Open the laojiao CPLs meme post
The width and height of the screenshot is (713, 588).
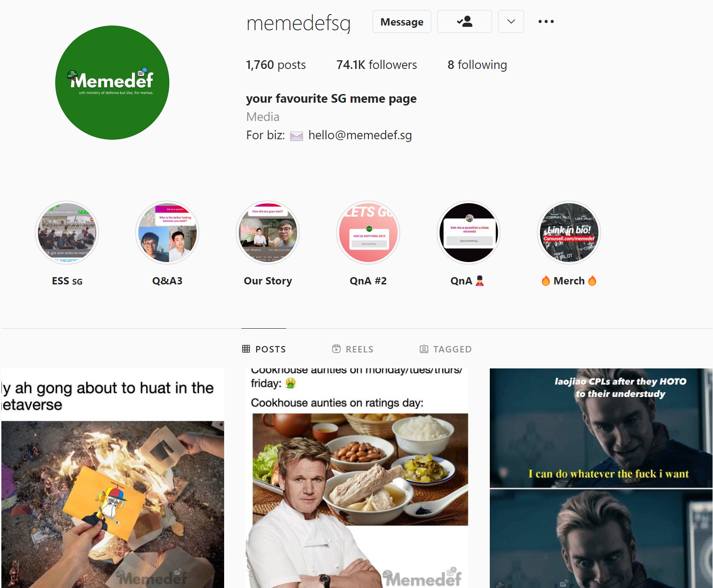[x=601, y=478]
